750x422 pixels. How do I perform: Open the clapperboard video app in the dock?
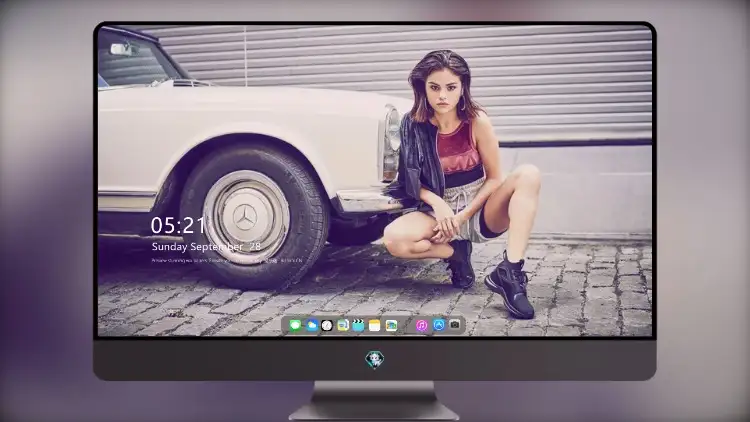(358, 325)
